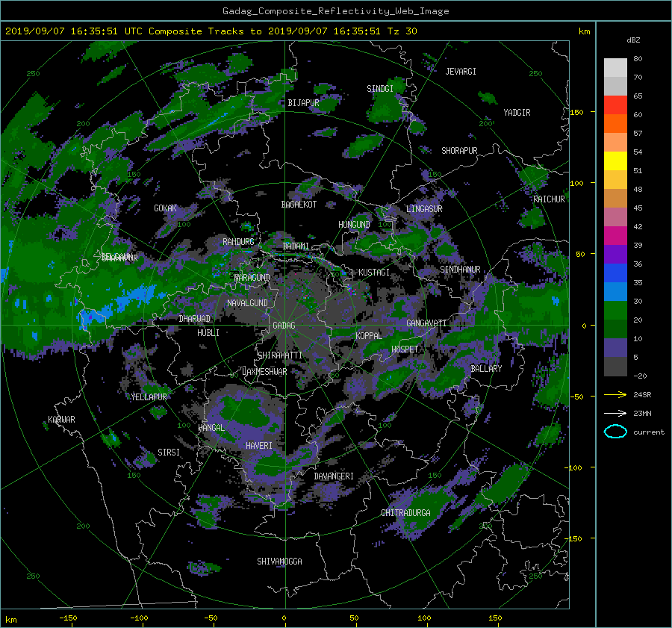Click the SIRSI city label
Screen dimensions: 672x628
coord(169,453)
